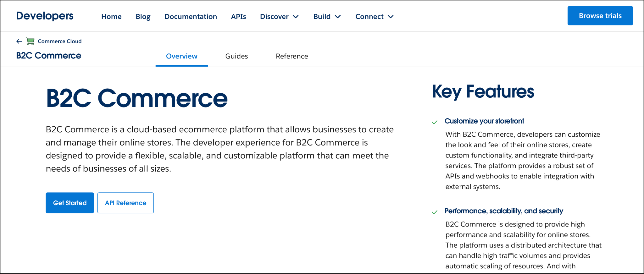Switch to the Guides tab
Screen dimensions: 644x274
(236, 56)
